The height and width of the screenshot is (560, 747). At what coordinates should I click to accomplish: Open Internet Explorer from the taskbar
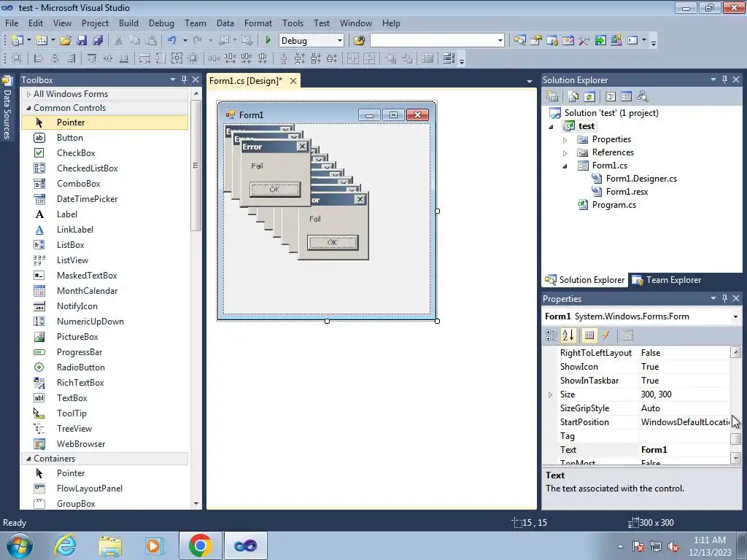(65, 545)
